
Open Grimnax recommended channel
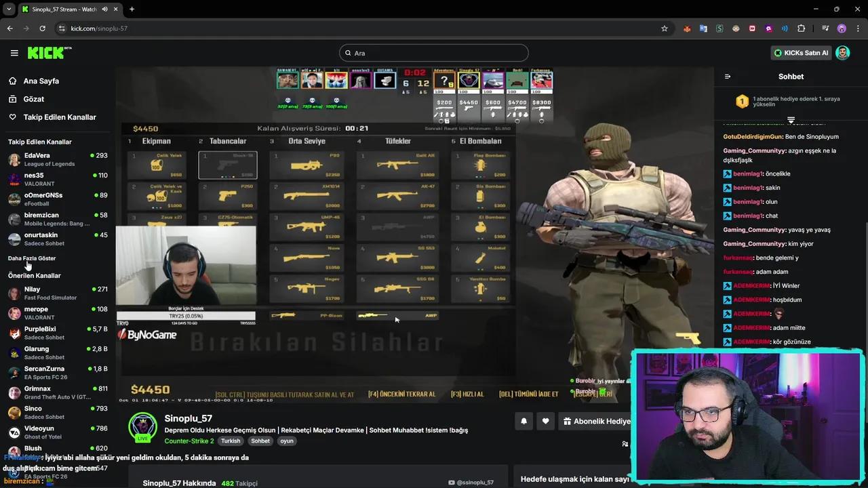point(58,392)
